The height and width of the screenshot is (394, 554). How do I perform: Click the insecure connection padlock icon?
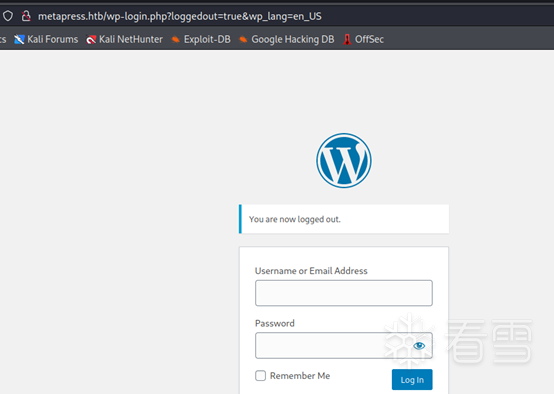(26, 16)
